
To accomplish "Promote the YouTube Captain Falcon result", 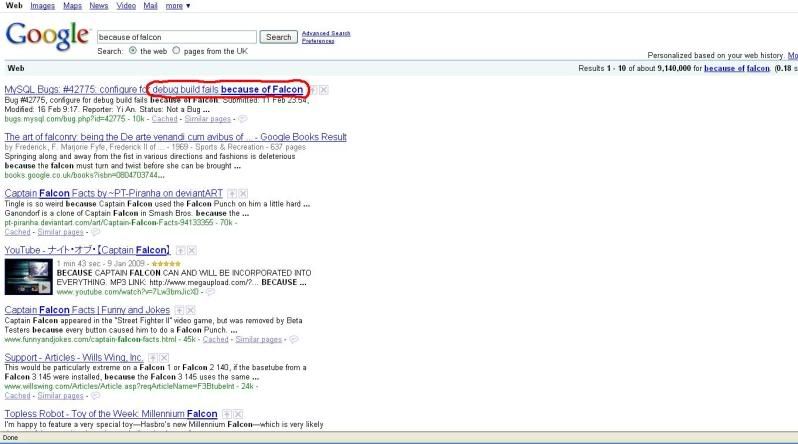I will (180, 251).
